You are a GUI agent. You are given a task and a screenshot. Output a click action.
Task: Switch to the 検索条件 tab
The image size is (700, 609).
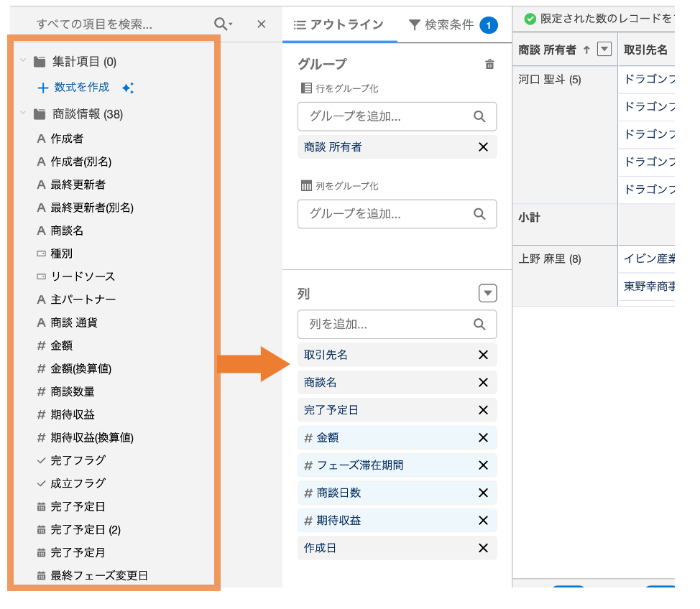click(x=441, y=25)
